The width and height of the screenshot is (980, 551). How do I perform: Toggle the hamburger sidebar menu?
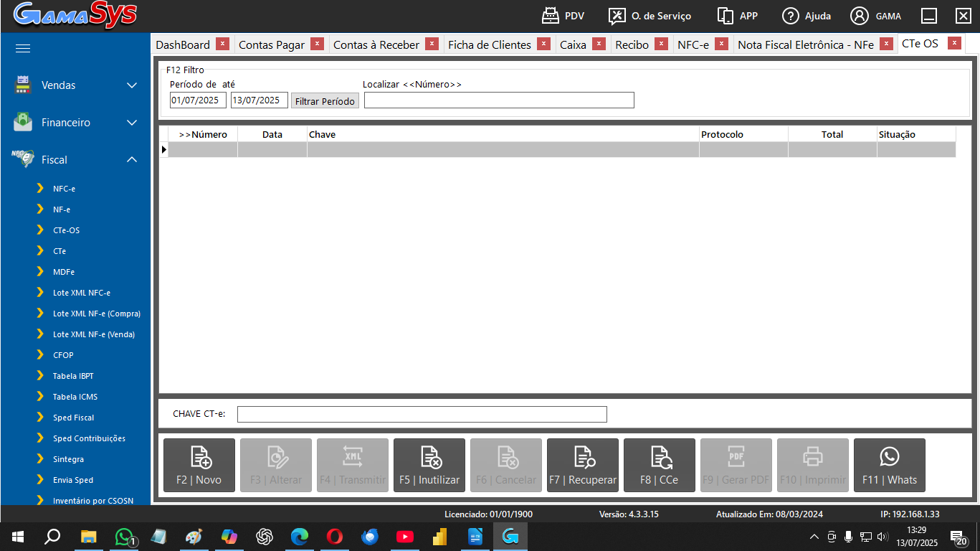pyautogui.click(x=23, y=48)
